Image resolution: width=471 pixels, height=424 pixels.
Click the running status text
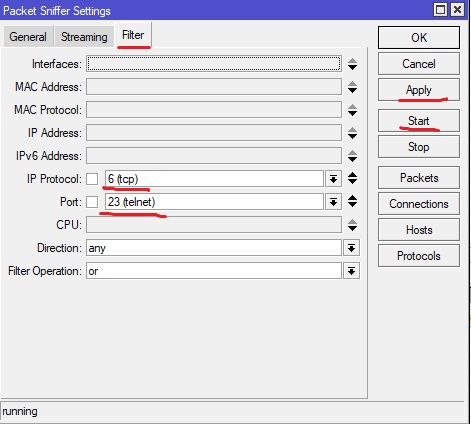(20, 411)
